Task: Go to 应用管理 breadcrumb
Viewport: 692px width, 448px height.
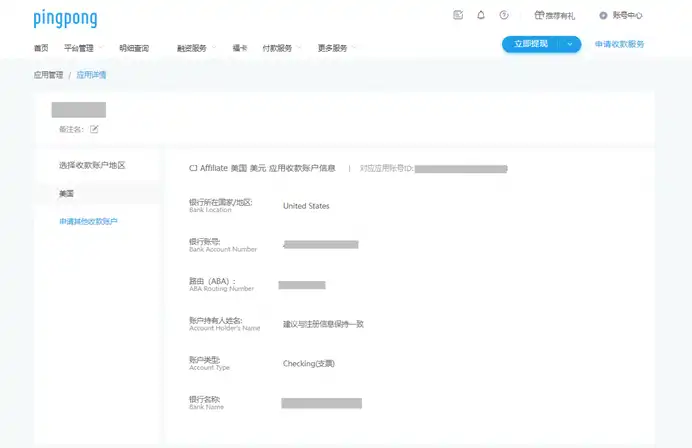Action: pyautogui.click(x=49, y=75)
